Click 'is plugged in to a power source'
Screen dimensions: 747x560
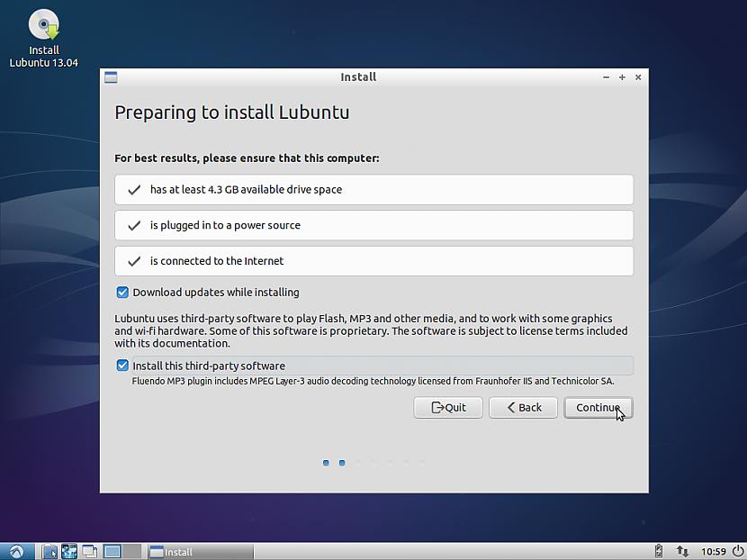(x=374, y=225)
